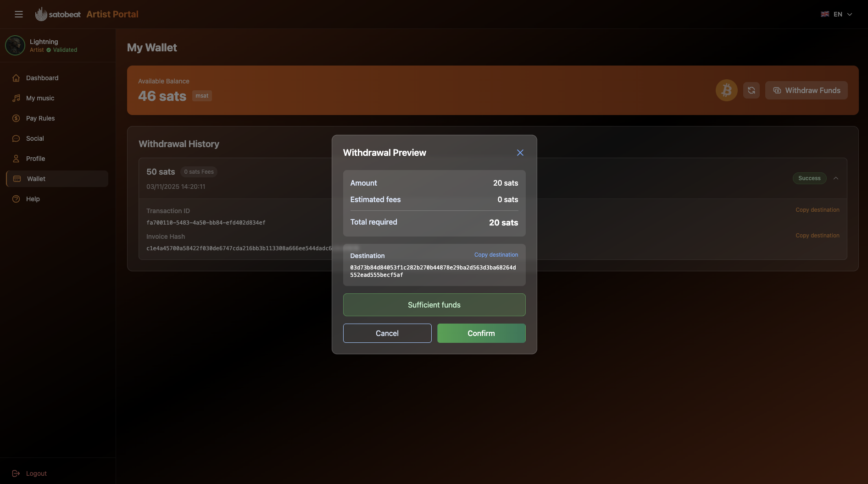Close the Withdrawal Preview dialog

[520, 153]
